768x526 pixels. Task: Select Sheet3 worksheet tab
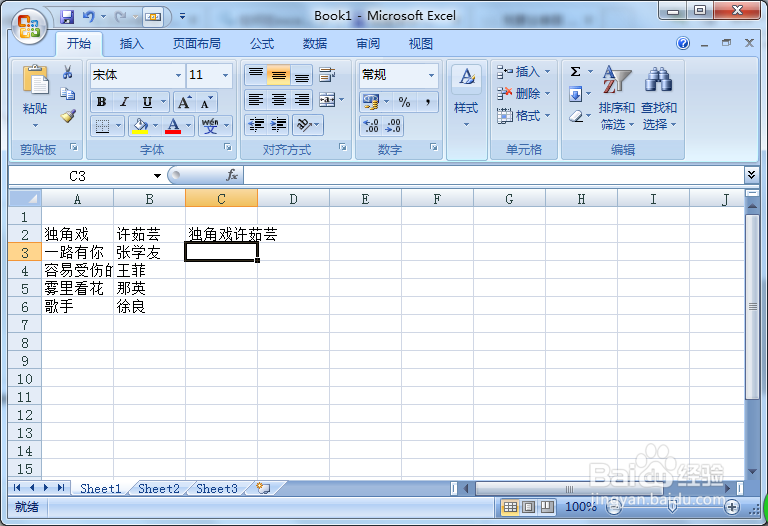pyautogui.click(x=217, y=488)
